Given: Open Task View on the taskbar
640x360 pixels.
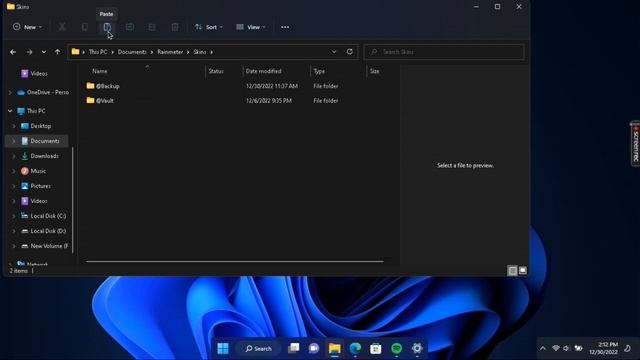Looking at the screenshot, I should (x=293, y=349).
